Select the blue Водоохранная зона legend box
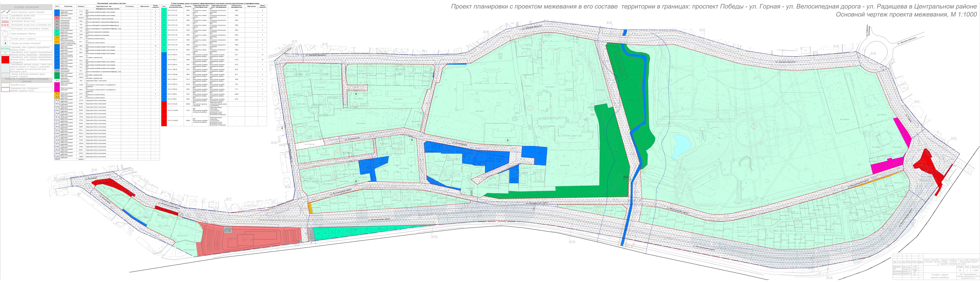This screenshot has height=282, width=980. point(5,90)
